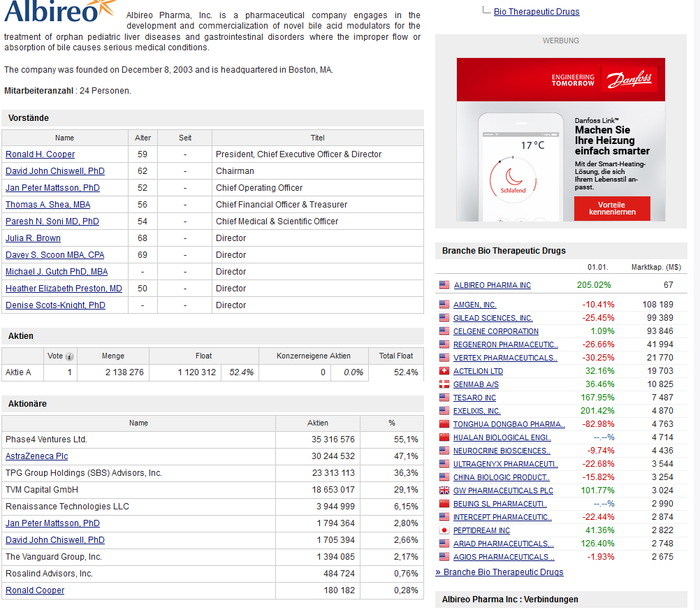The image size is (700, 610).
Task: Open CELGENE CORPORATION company page
Action: [496, 331]
